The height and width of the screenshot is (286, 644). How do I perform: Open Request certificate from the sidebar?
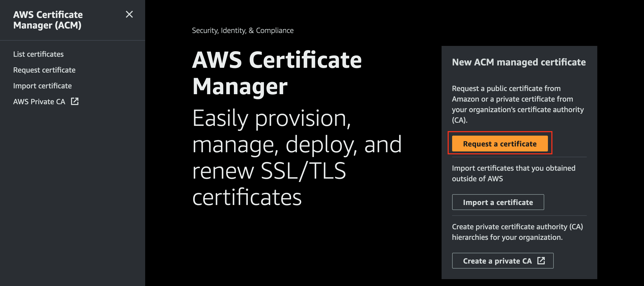pyautogui.click(x=44, y=70)
